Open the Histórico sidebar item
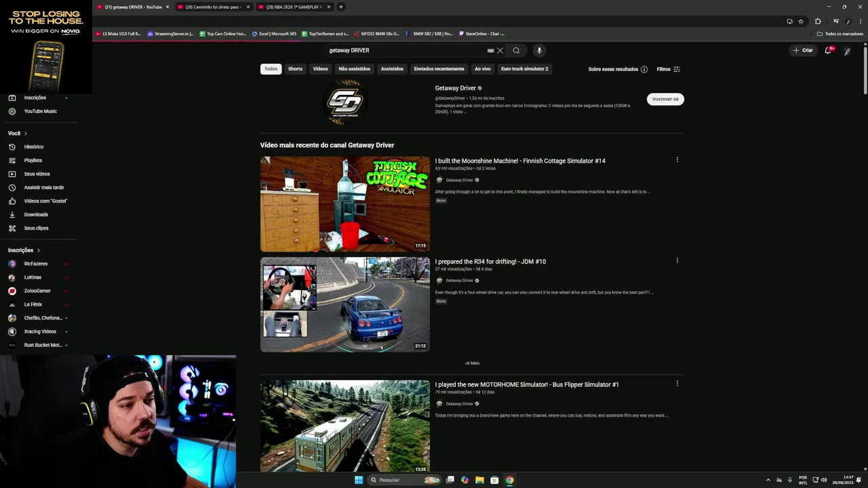 point(34,147)
